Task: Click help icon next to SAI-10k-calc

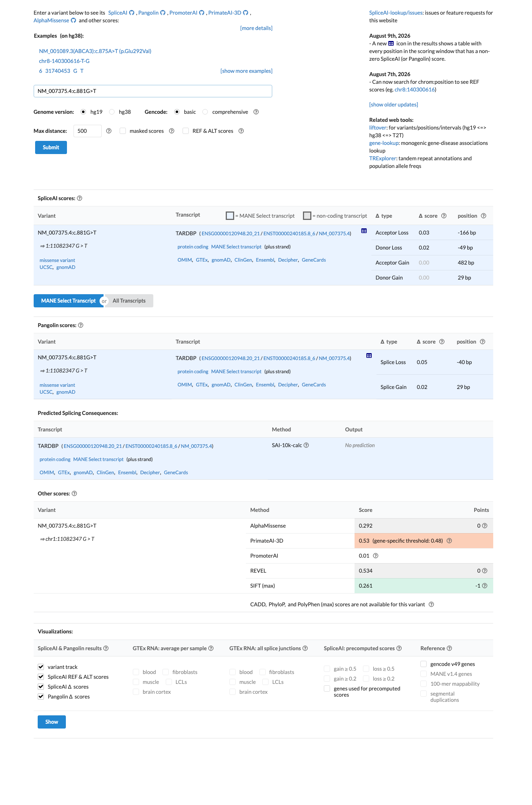Action: point(306,445)
